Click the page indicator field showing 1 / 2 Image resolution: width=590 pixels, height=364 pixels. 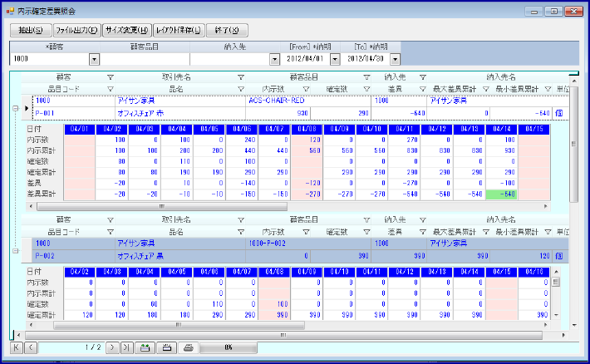(x=71, y=347)
